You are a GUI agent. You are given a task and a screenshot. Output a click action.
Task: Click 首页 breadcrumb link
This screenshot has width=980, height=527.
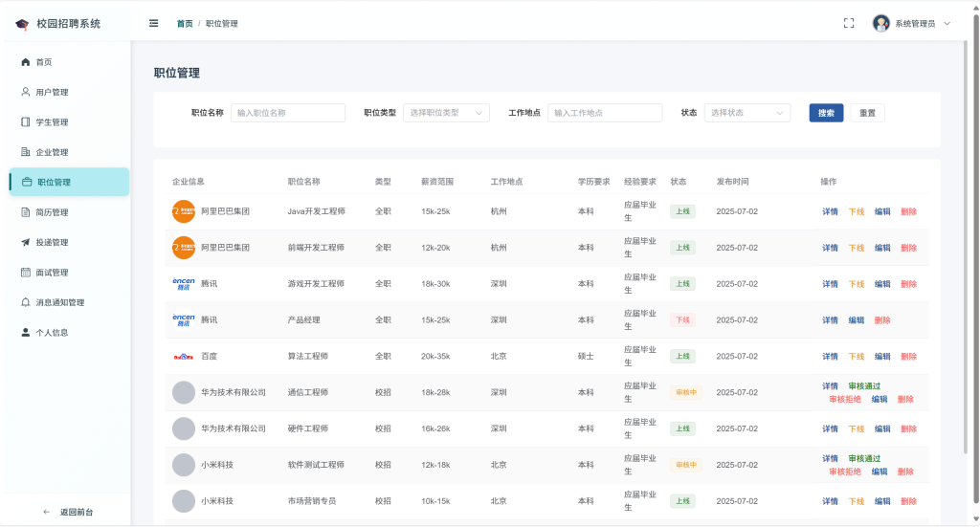point(185,24)
